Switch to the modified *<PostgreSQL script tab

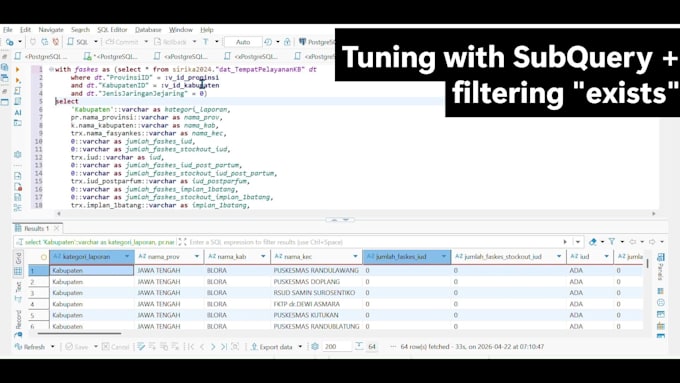(111, 56)
